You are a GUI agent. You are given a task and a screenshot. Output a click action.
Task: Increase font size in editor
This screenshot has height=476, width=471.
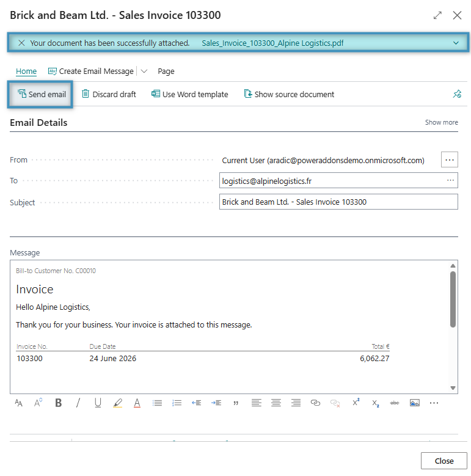coord(38,403)
